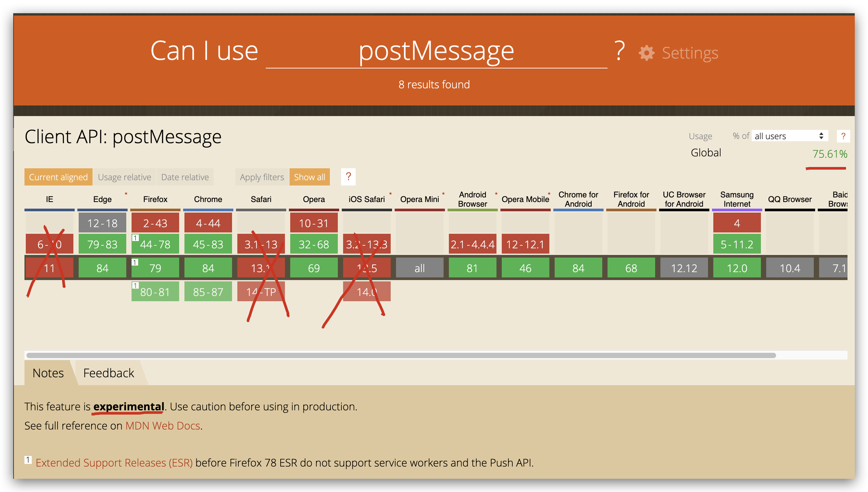The image size is (868, 492).
Task: Open the 'all users' usage dropdown
Action: pos(790,136)
